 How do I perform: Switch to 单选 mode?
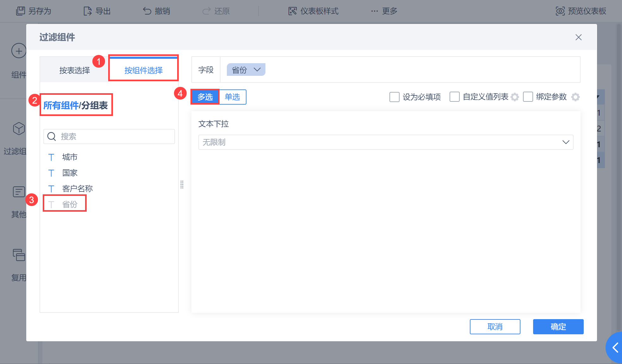[233, 97]
